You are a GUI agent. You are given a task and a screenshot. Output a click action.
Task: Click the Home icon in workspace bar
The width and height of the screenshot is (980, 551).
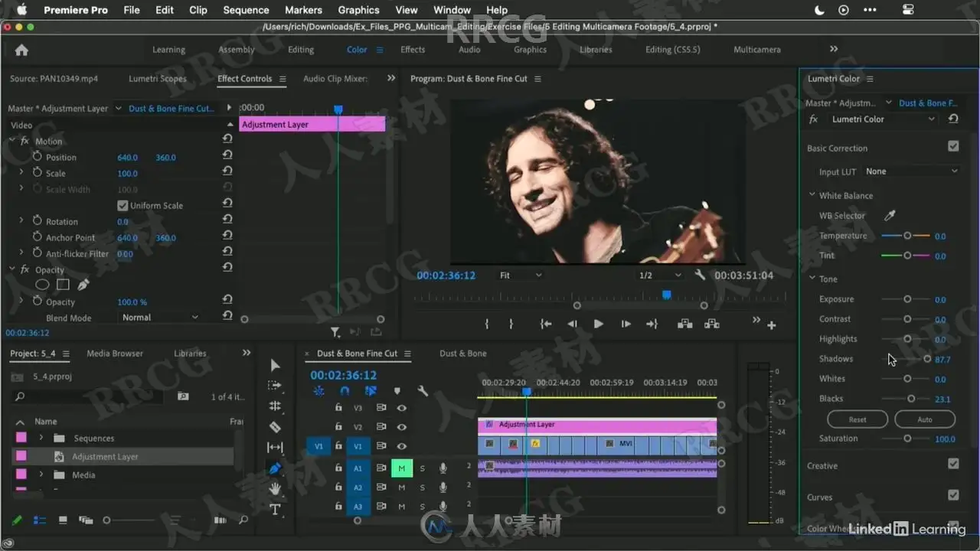pos(21,50)
